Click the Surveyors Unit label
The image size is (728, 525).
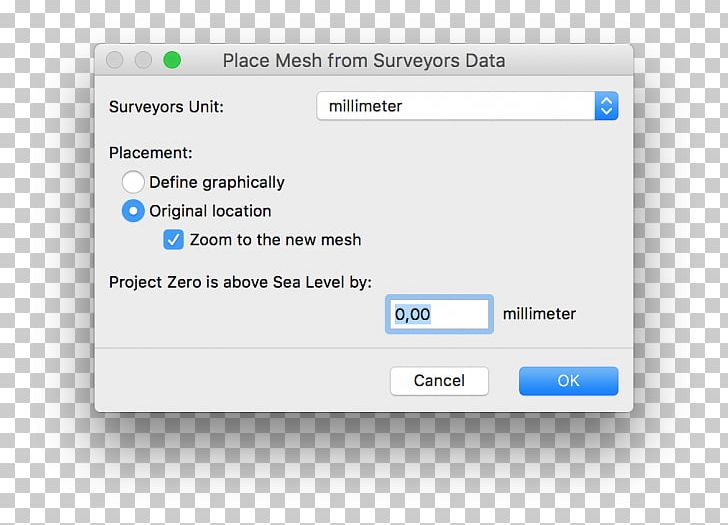[x=166, y=106]
